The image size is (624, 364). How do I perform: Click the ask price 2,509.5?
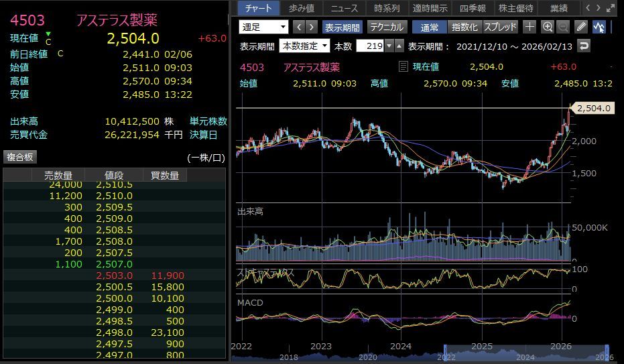(x=114, y=207)
